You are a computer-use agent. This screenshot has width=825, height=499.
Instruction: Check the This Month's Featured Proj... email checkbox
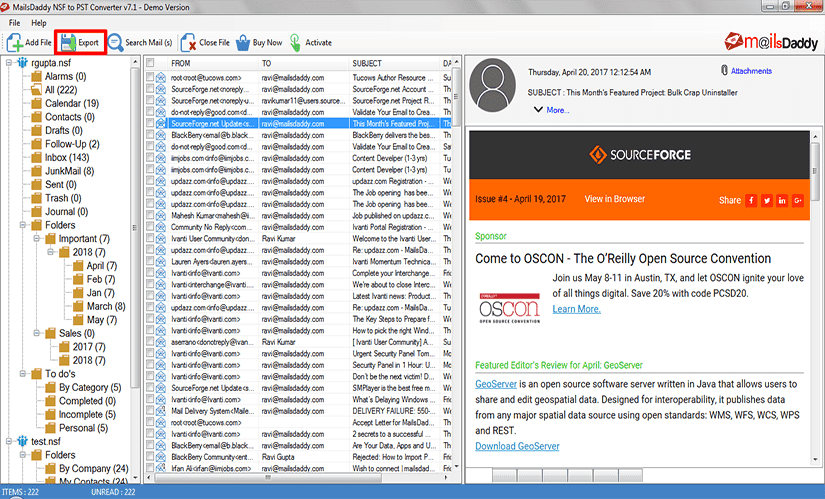point(150,123)
